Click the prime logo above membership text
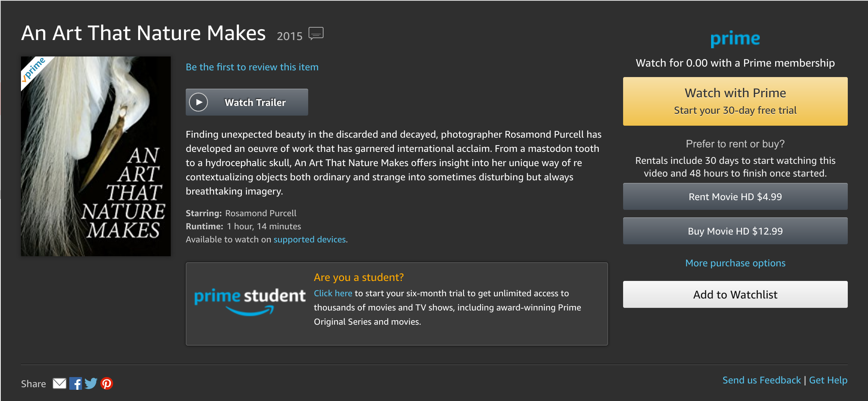The image size is (868, 401). (735, 39)
